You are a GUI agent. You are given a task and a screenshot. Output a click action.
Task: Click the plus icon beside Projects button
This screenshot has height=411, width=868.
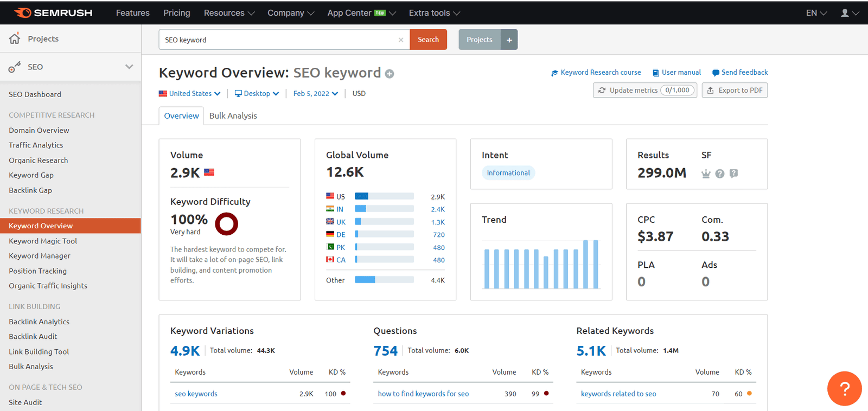point(509,40)
